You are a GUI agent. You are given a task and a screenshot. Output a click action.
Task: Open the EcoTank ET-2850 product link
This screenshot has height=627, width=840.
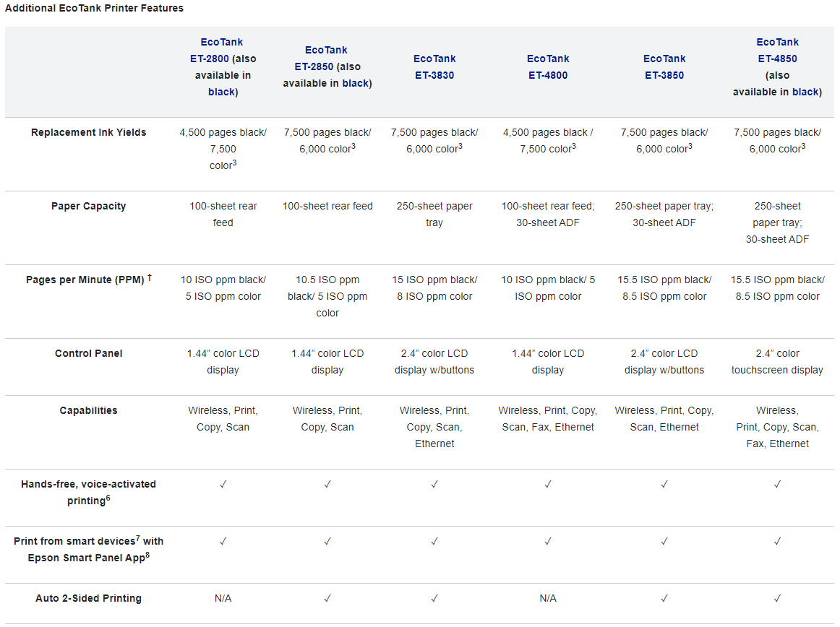(x=322, y=59)
